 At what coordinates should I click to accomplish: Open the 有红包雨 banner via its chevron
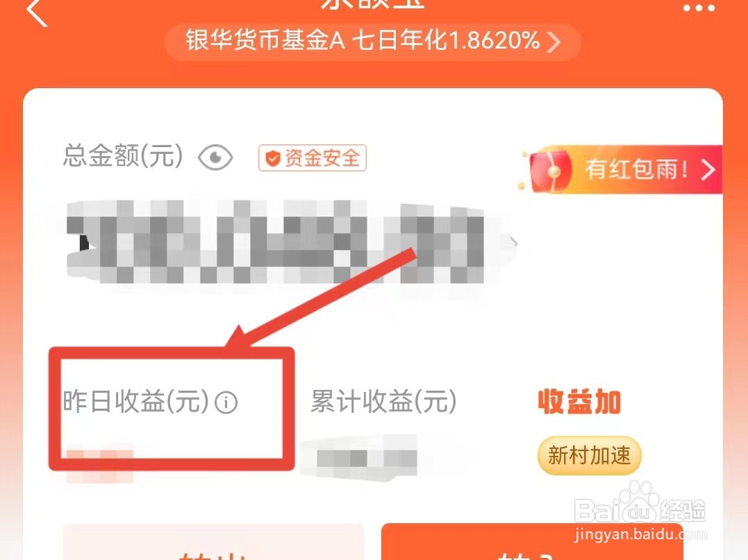708,170
